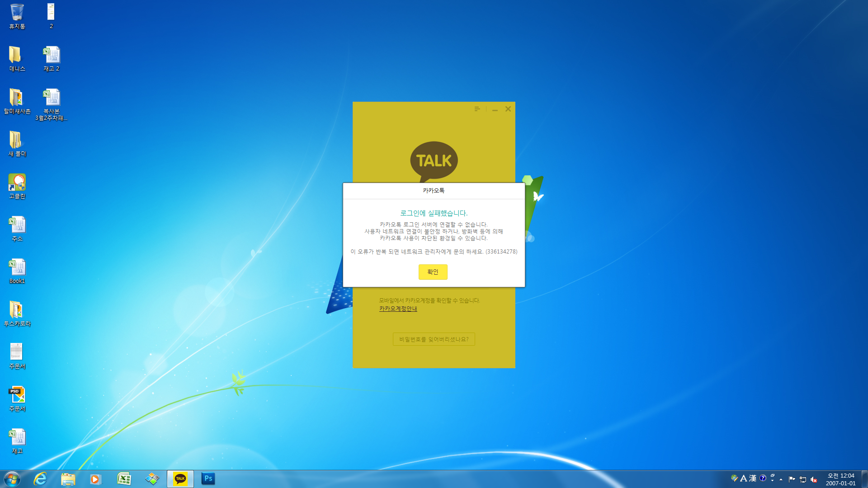This screenshot has width=868, height=488.
Task: Close the KakaoTalk login window
Action: (x=508, y=109)
